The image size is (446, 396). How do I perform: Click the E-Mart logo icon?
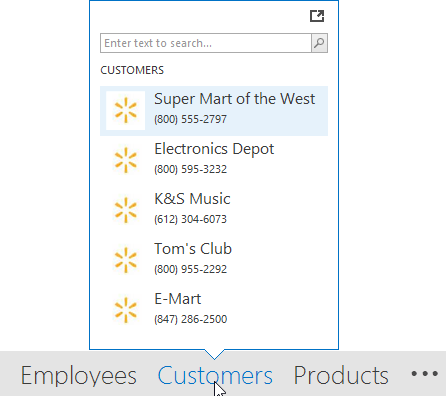[x=126, y=310]
